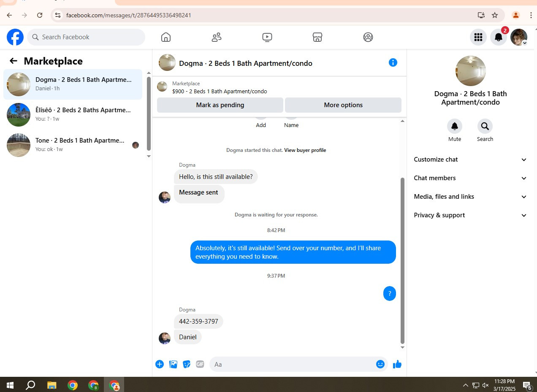Viewport: 537px width, 392px height.
Task: Open account profile picture menu
Action: pyautogui.click(x=519, y=37)
